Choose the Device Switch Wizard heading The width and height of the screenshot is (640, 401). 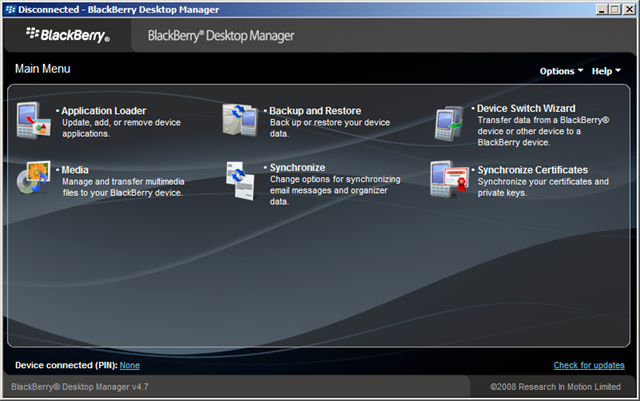click(x=526, y=108)
